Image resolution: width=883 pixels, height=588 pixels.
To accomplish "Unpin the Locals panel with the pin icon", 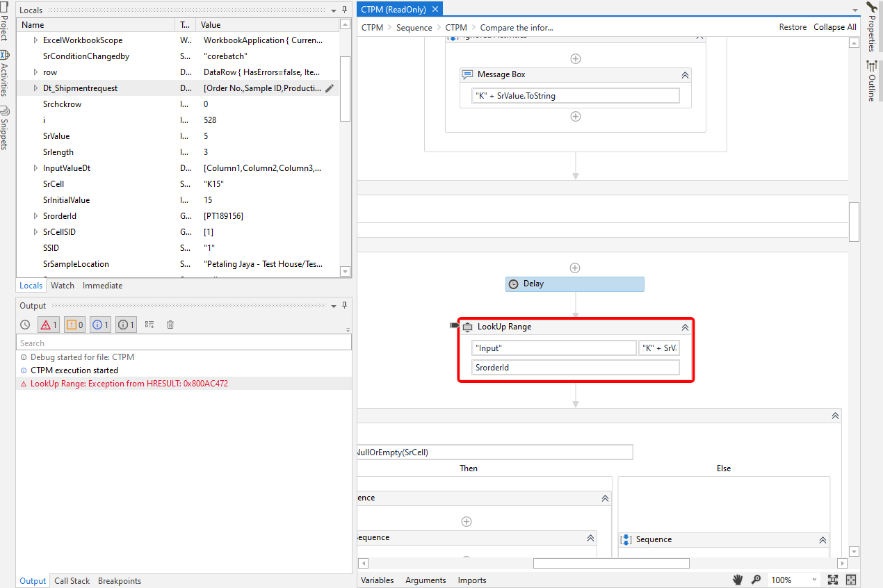I will click(x=344, y=9).
